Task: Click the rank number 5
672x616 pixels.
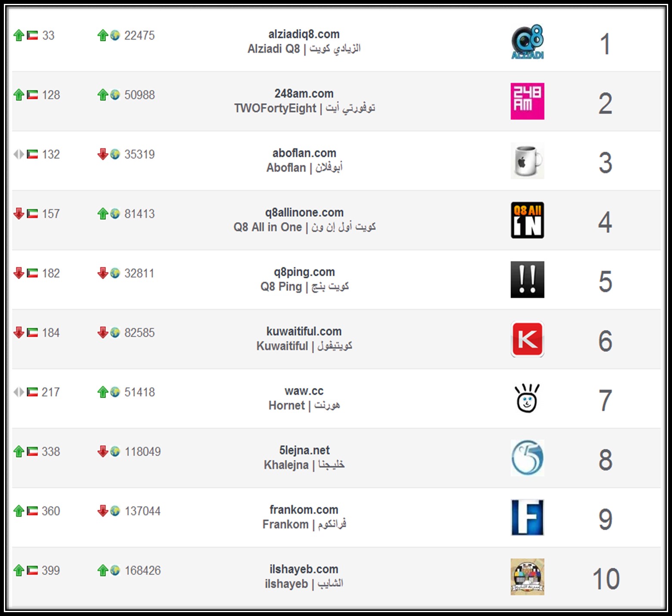Action: (605, 281)
